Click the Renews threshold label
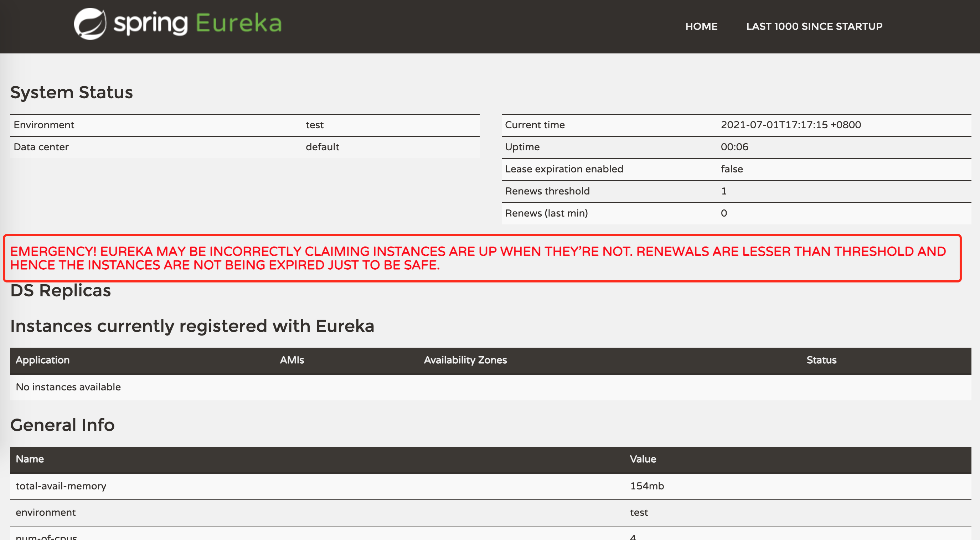Viewport: 980px width, 540px height. (547, 191)
